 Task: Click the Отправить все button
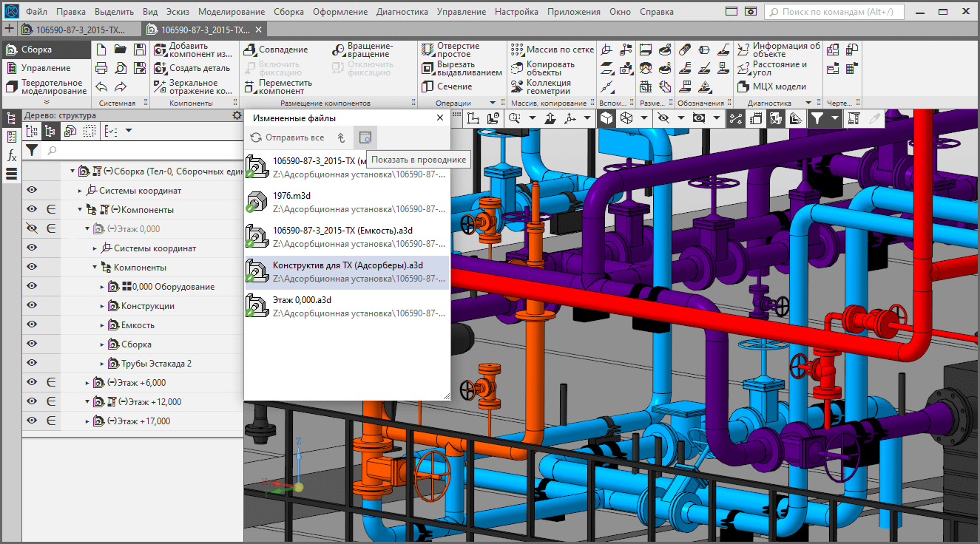tap(287, 137)
